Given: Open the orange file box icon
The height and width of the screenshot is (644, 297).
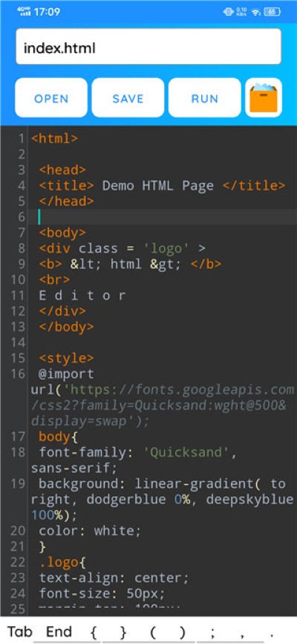Looking at the screenshot, I should (264, 97).
